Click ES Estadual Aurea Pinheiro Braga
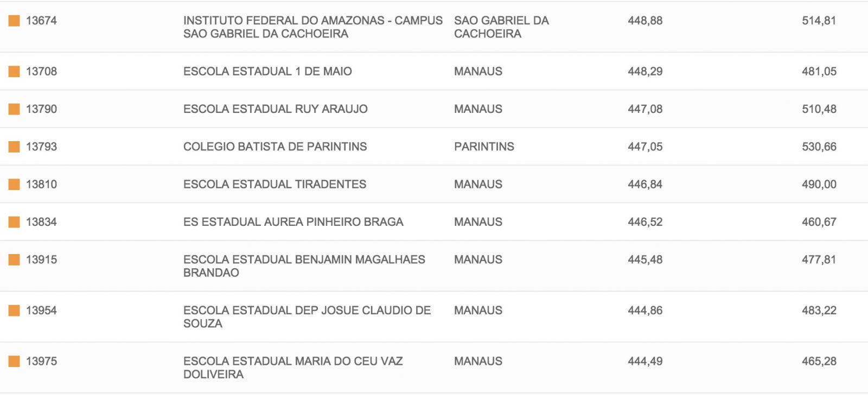The width and height of the screenshot is (868, 399). [x=293, y=222]
